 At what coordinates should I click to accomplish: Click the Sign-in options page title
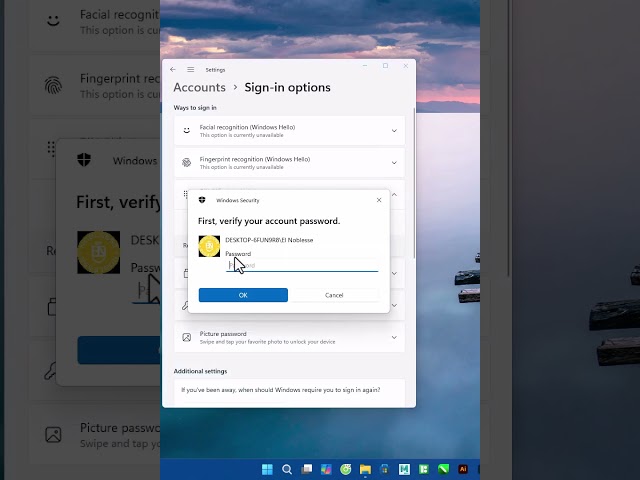[287, 87]
